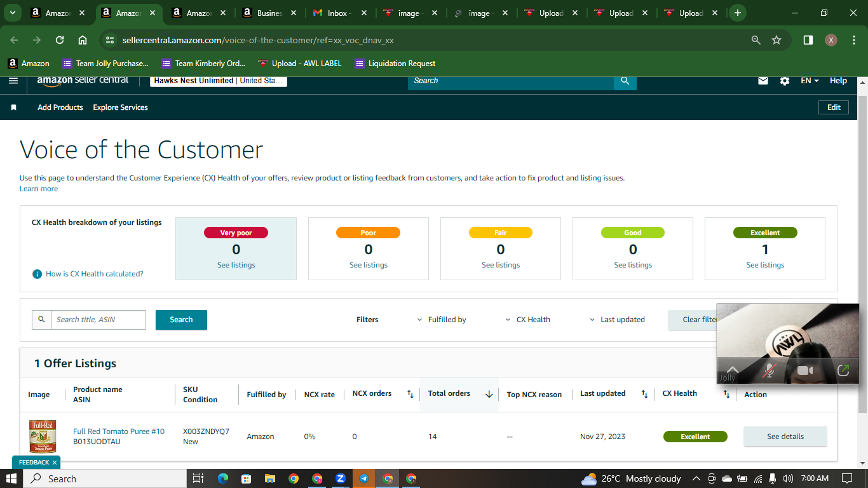Go back to the previous page
Image resolution: width=868 pixels, height=488 pixels.
[14, 40]
